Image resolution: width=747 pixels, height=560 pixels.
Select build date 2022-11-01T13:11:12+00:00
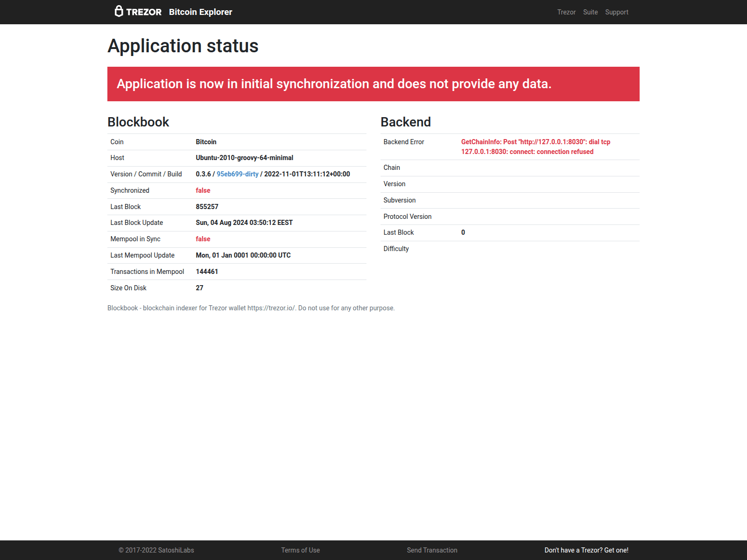point(307,174)
